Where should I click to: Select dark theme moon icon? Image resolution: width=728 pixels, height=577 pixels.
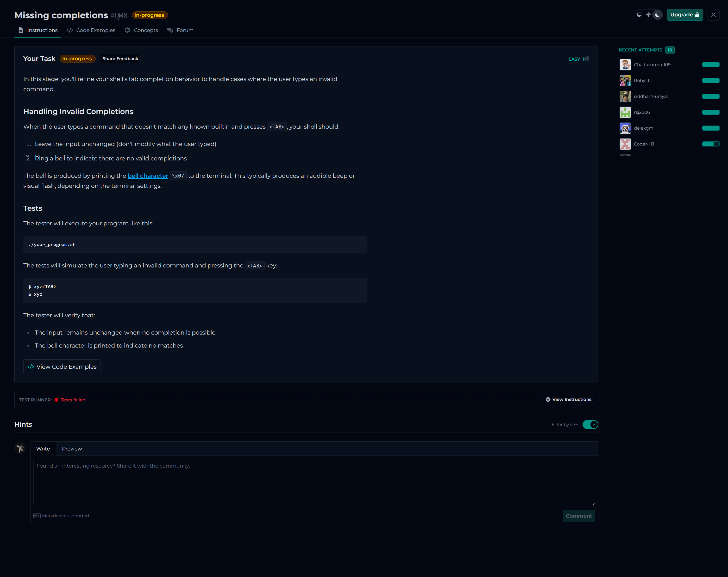coord(657,15)
